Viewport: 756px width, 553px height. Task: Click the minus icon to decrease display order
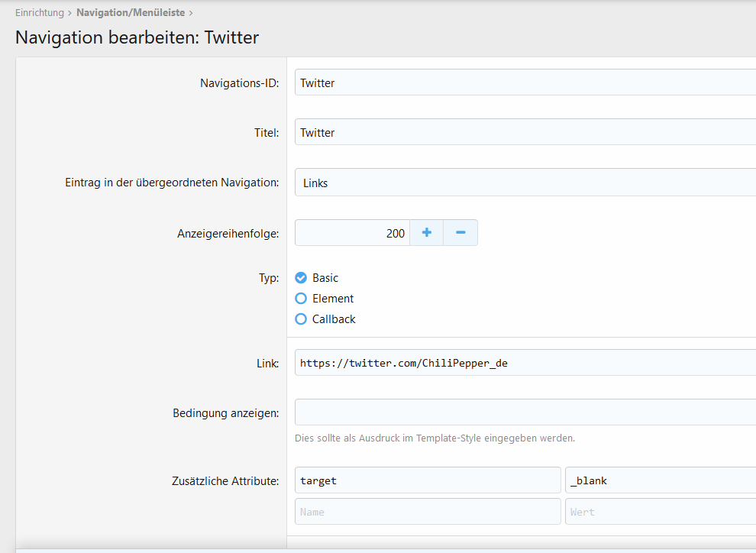[x=460, y=233]
